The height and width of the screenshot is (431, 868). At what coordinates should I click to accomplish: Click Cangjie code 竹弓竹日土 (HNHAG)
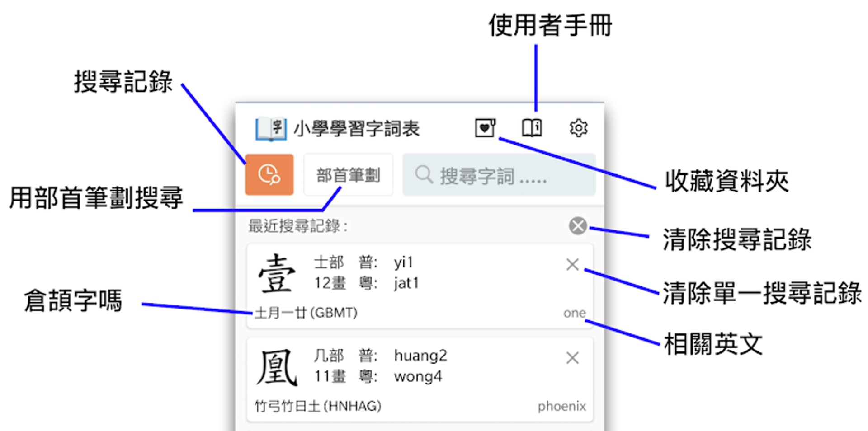(318, 406)
